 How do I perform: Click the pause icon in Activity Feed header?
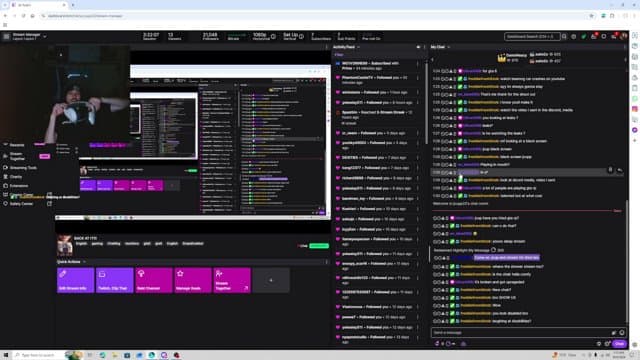[418, 47]
